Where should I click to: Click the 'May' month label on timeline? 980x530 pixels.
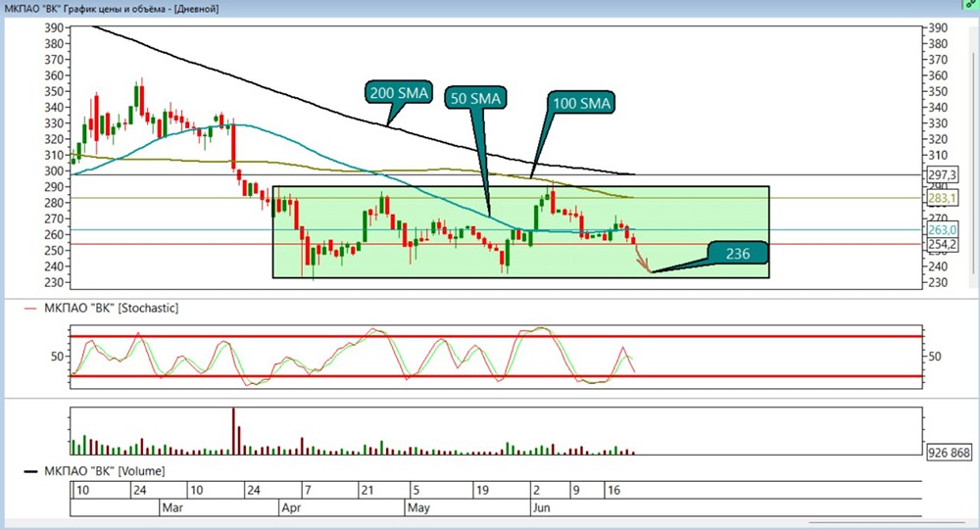coord(418,507)
